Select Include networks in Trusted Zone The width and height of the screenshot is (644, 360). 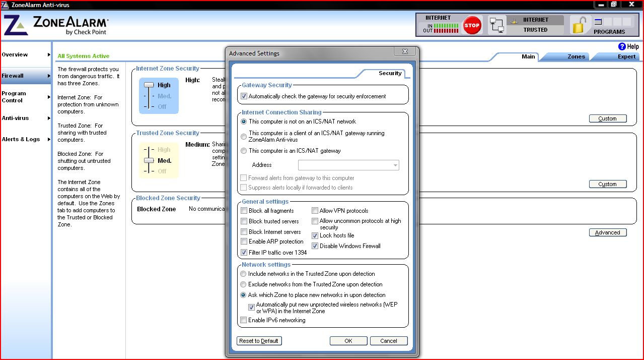click(244, 274)
